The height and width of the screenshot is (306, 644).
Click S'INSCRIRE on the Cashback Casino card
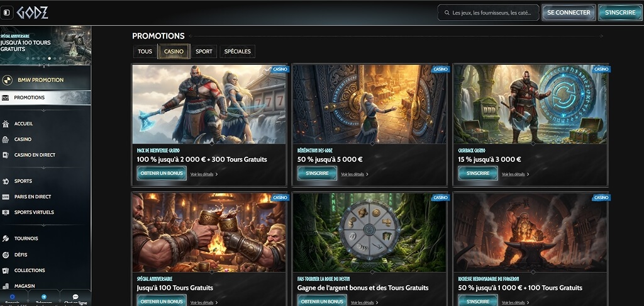[x=478, y=173]
